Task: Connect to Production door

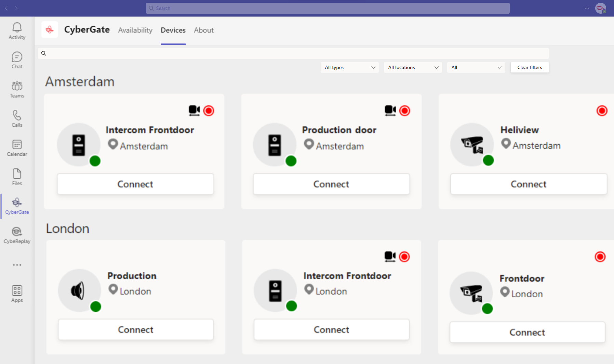Action: pyautogui.click(x=331, y=184)
